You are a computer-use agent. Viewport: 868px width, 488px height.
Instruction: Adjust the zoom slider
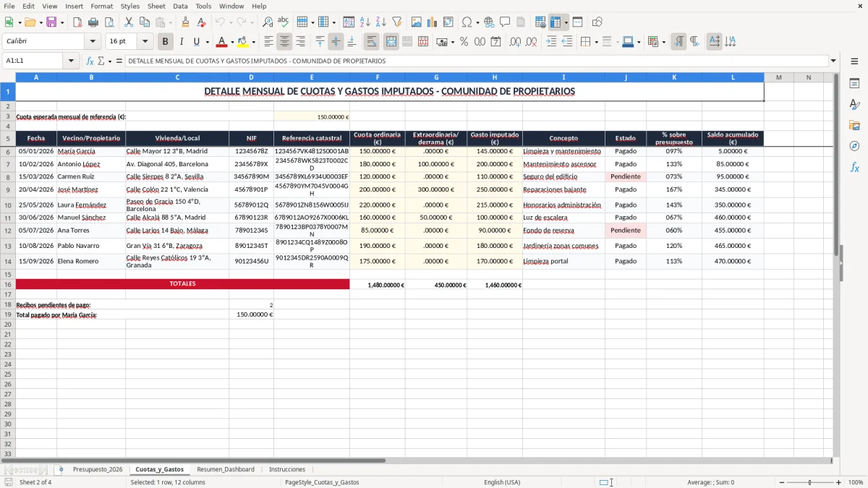tap(809, 482)
